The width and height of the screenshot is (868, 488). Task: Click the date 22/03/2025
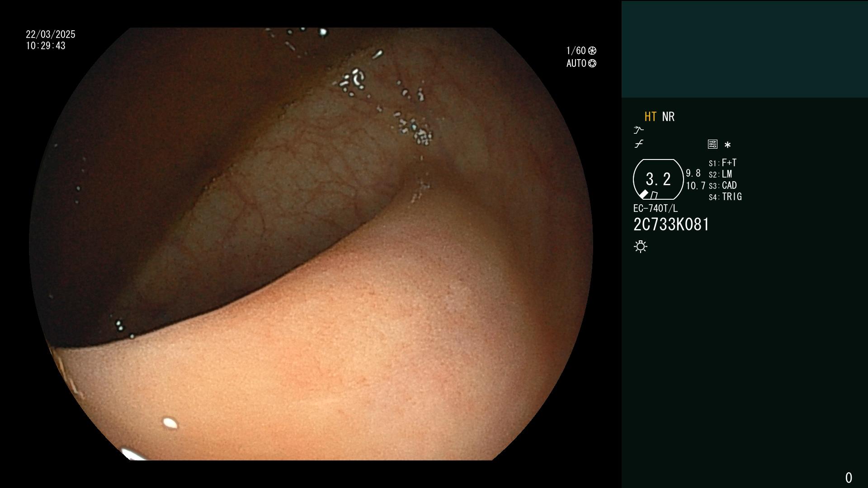point(51,34)
